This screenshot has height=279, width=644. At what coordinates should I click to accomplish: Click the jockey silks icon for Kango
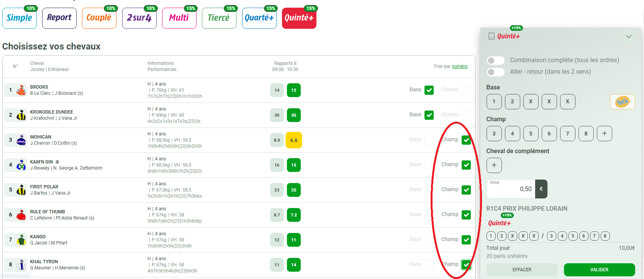(21, 240)
